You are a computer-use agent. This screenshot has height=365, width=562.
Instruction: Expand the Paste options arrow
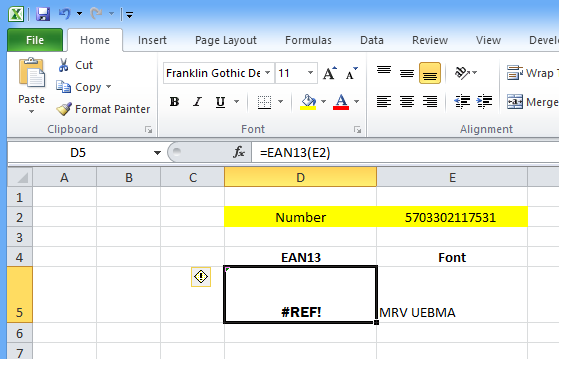32,112
